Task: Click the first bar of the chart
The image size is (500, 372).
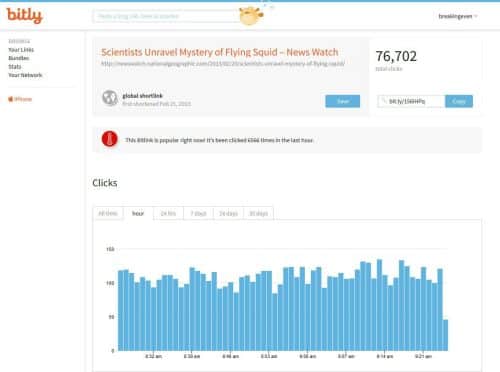Action: 121,311
